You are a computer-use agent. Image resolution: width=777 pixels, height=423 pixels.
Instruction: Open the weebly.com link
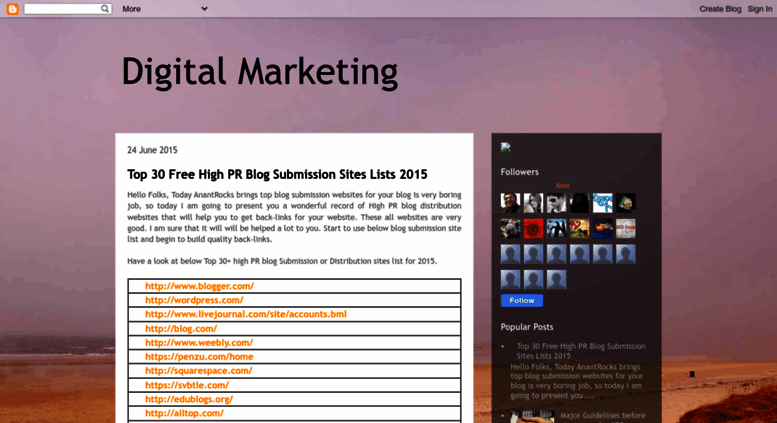tap(199, 342)
